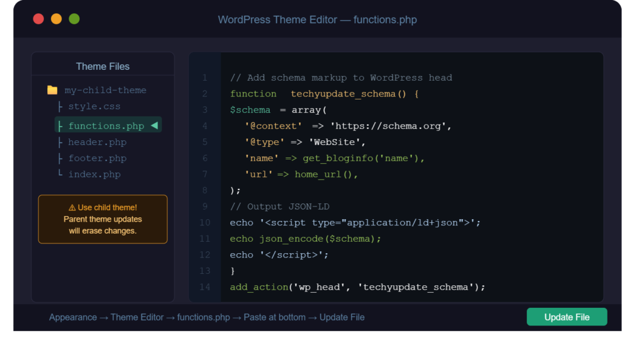644x340 pixels.
Task: Open header.php from Theme Files
Action: (97, 142)
